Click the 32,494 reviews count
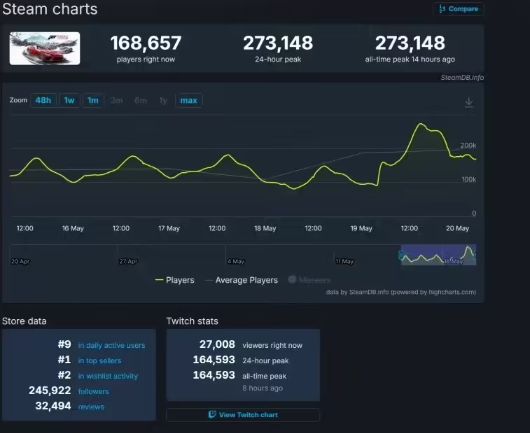Image resolution: width=530 pixels, height=433 pixels. pyautogui.click(x=53, y=406)
